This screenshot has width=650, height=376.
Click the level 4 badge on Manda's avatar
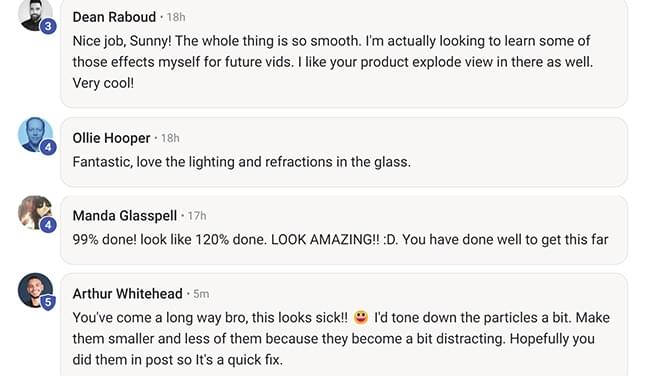point(48,225)
